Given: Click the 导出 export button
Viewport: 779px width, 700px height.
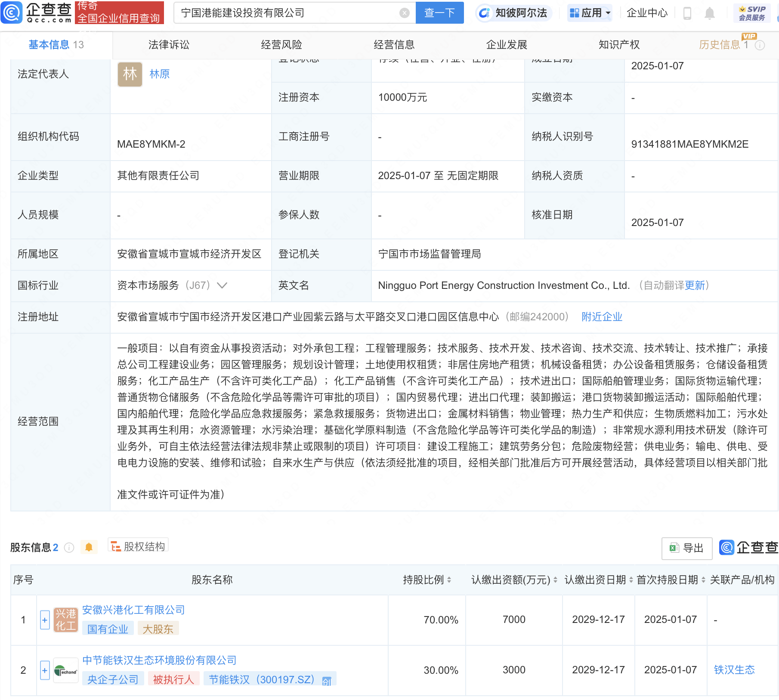Looking at the screenshot, I should coord(687,548).
